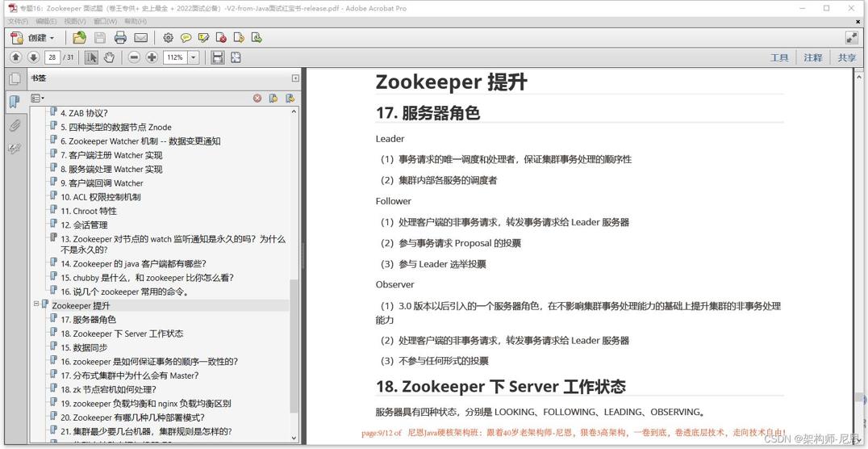The image size is (868, 449).
Task: Collapse the Zookeeper 提升 bookmark group
Action: [x=36, y=304]
